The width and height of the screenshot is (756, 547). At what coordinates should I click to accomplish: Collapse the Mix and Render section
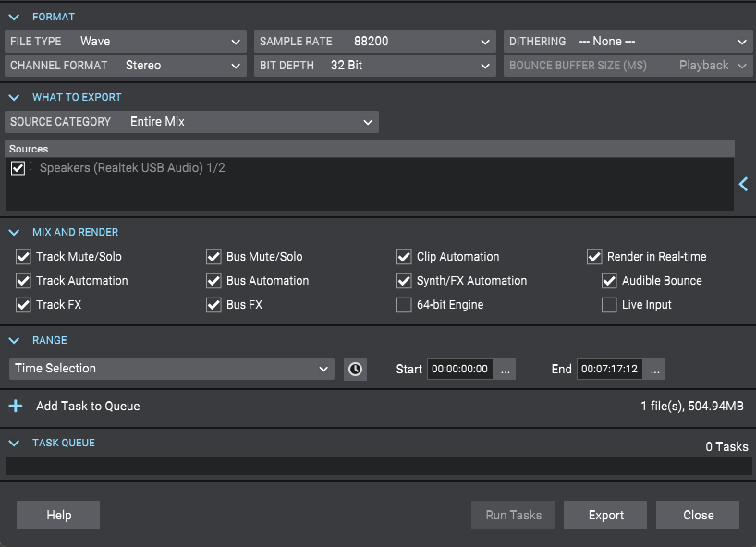click(15, 232)
